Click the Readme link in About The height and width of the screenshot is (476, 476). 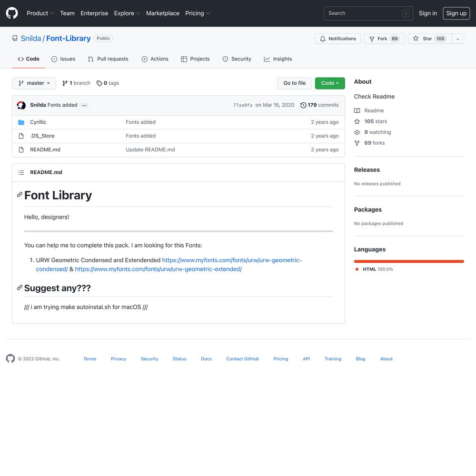369,110
